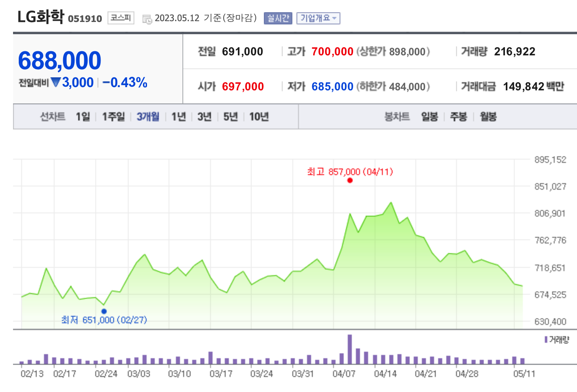This screenshot has width=577, height=392.
Task: Click the 04/14 x-axis date label
Action: pyautogui.click(x=385, y=374)
